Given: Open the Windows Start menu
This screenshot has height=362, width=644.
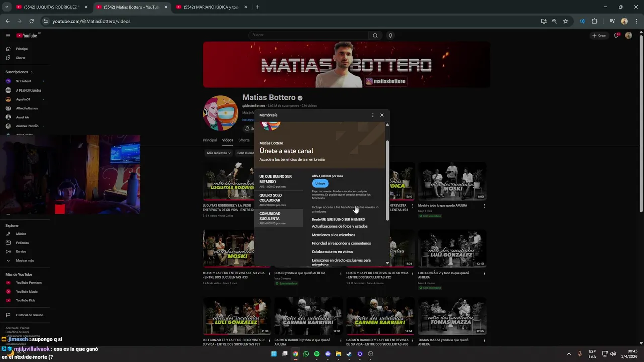Looking at the screenshot, I should (x=274, y=354).
